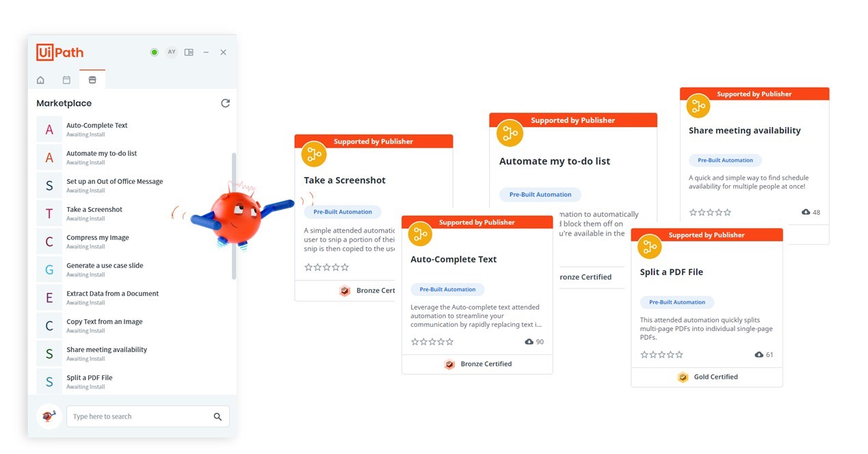The width and height of the screenshot is (868, 454).
Task: Click the C icon for Compress my Image
Action: [x=49, y=241]
